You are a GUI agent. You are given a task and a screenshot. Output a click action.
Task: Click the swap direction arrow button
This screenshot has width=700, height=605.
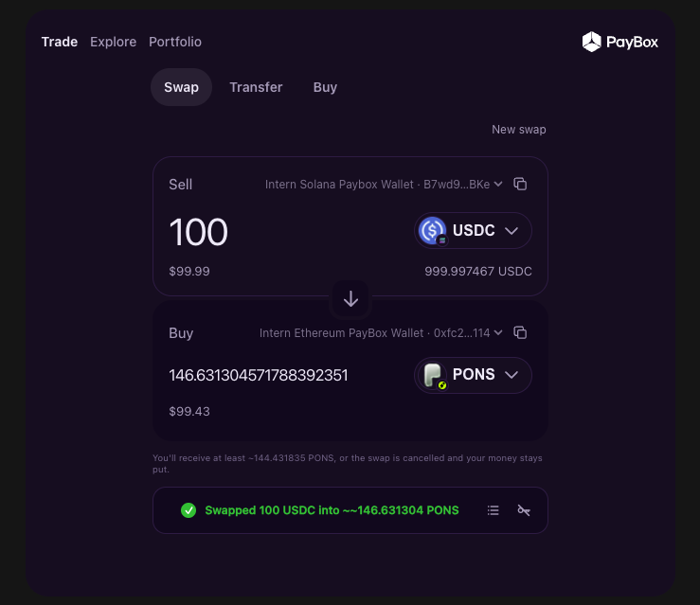(350, 299)
